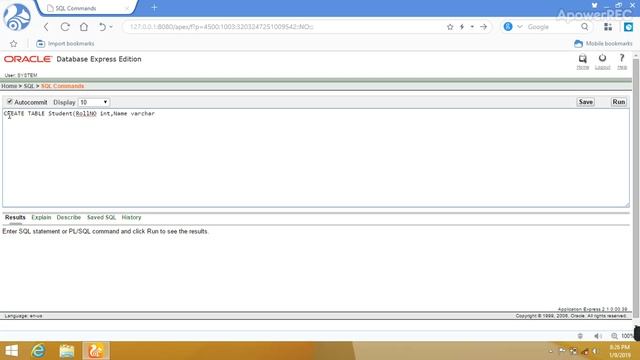Open the browser home page icon
The width and height of the screenshot is (640, 360).
click(84, 27)
